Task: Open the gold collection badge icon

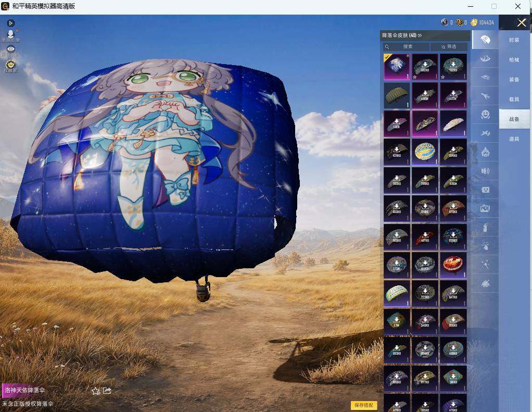Action: pos(11,64)
